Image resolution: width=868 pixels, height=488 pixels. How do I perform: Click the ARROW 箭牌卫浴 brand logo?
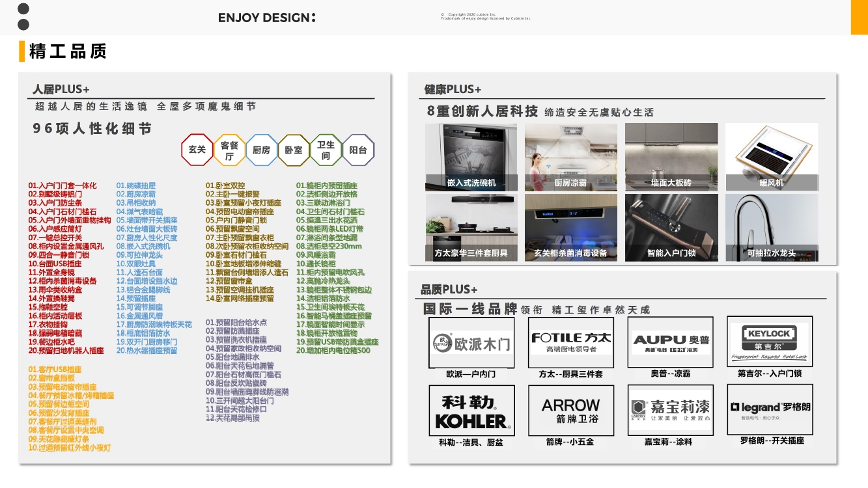click(x=571, y=411)
